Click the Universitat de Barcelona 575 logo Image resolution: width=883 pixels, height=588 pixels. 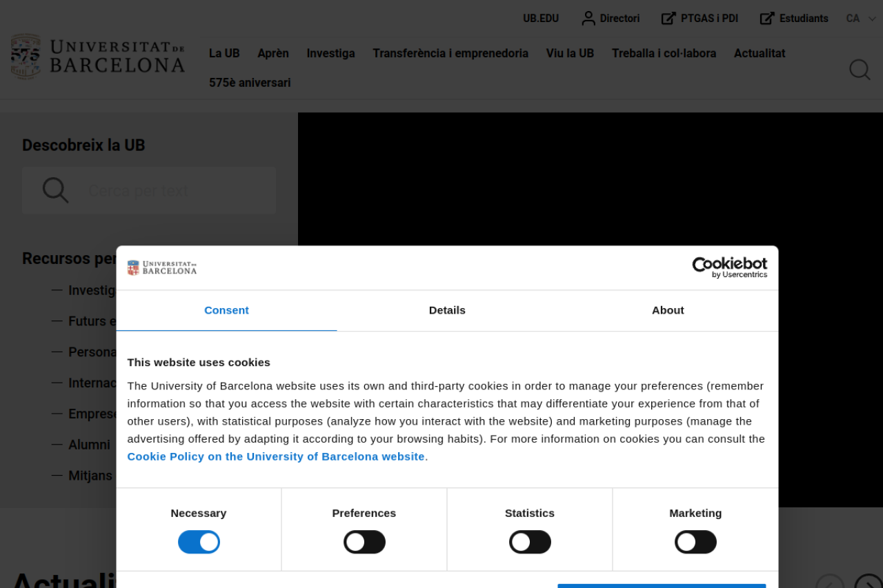point(97,57)
